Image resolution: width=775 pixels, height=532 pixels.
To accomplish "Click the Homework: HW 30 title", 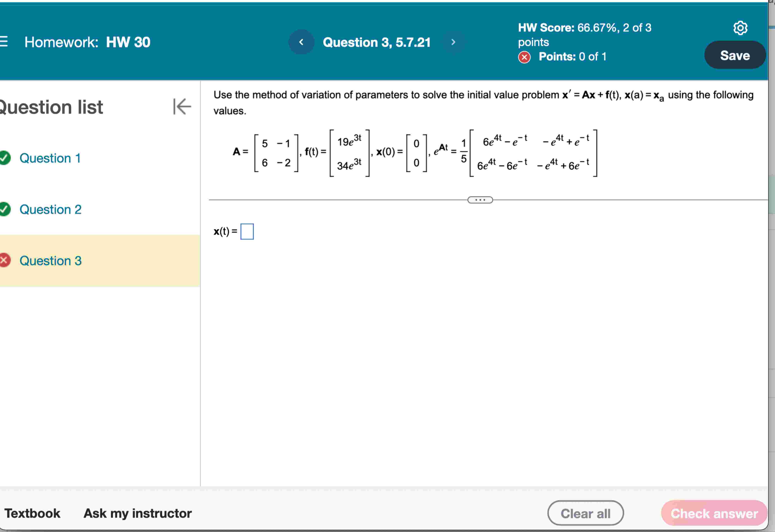I will pyautogui.click(x=87, y=42).
